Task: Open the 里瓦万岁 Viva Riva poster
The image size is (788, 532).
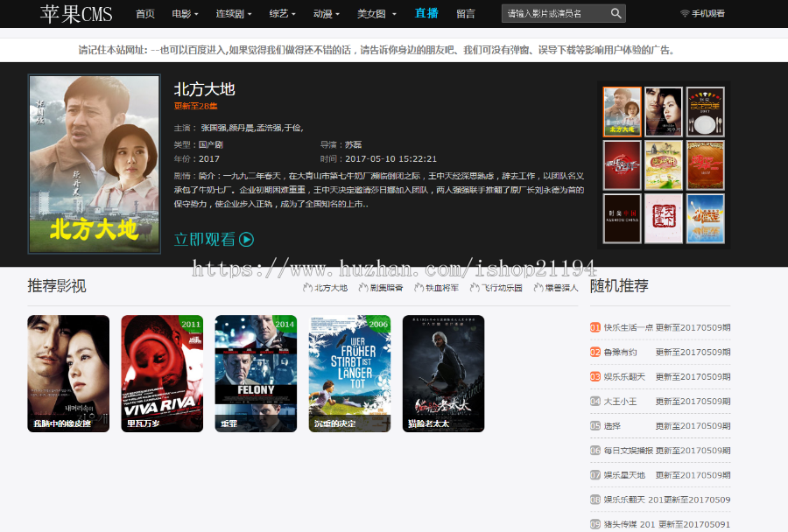Action: (162, 374)
